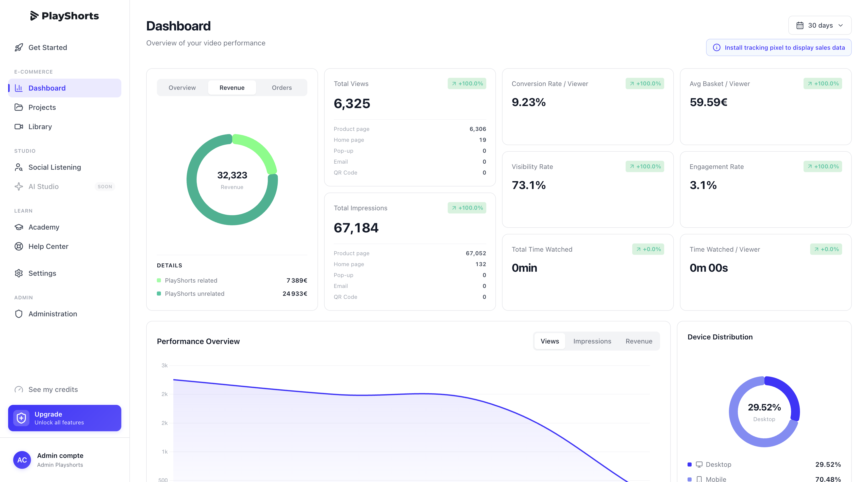Image resolution: width=868 pixels, height=482 pixels.
Task: Click PlayShorts related light green swatch
Action: point(159,280)
